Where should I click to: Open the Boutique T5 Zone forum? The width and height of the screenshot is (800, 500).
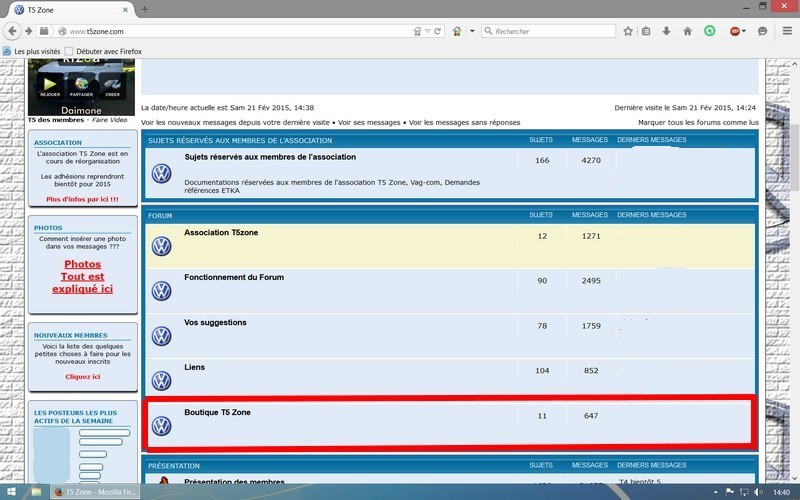click(217, 412)
